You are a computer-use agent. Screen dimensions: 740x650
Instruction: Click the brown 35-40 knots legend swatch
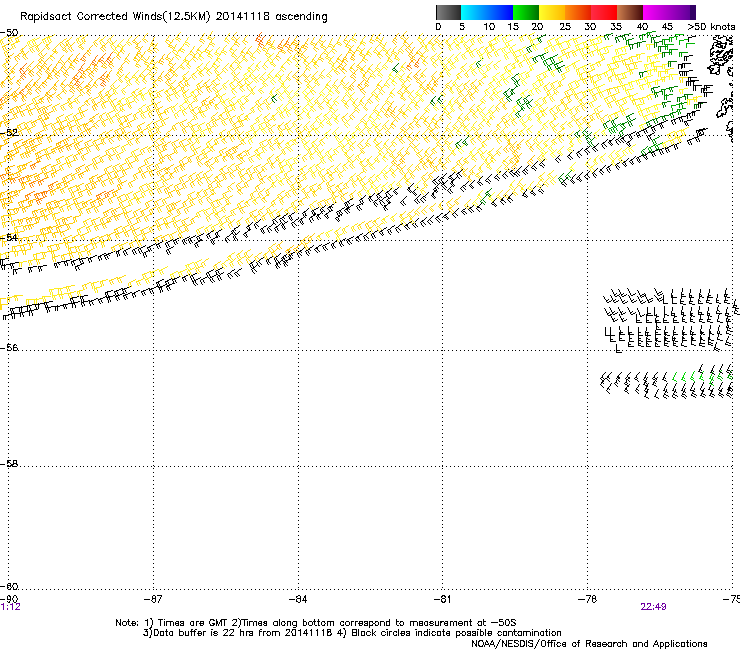pos(630,12)
